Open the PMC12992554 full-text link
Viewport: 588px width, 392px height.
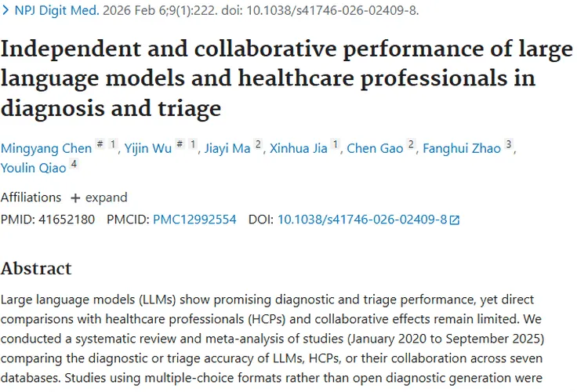(194, 220)
